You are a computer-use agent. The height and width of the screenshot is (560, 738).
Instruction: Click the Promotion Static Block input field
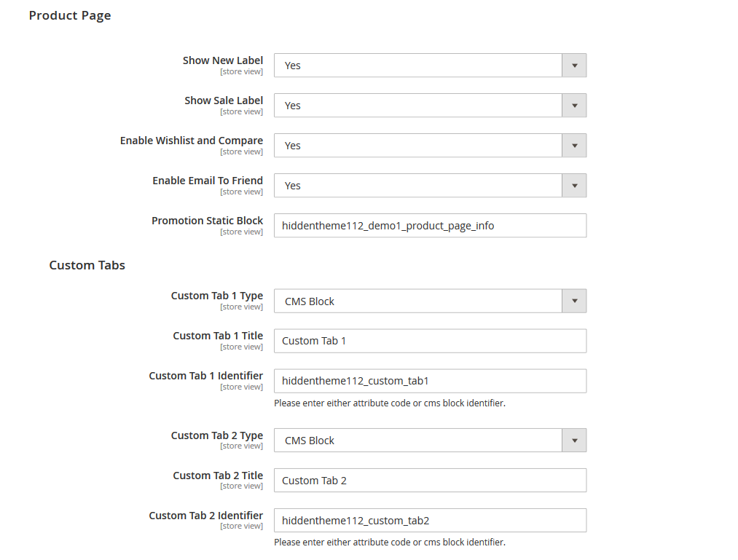point(430,225)
